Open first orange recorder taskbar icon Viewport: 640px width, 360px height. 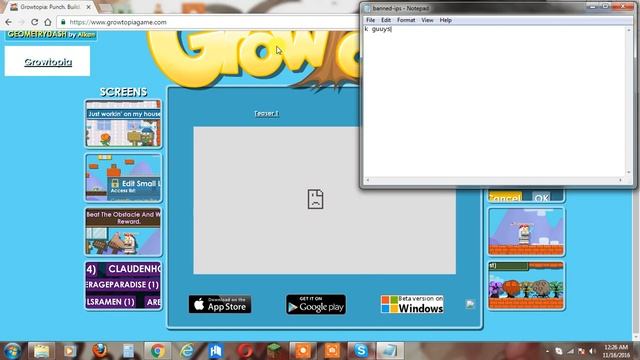303,351
